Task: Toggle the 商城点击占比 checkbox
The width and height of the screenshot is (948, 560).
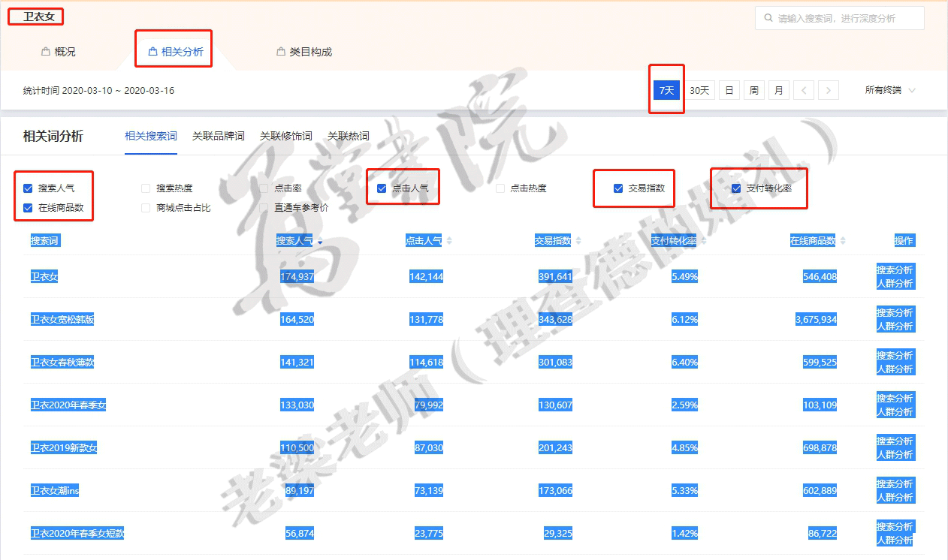Action: pyautogui.click(x=146, y=208)
